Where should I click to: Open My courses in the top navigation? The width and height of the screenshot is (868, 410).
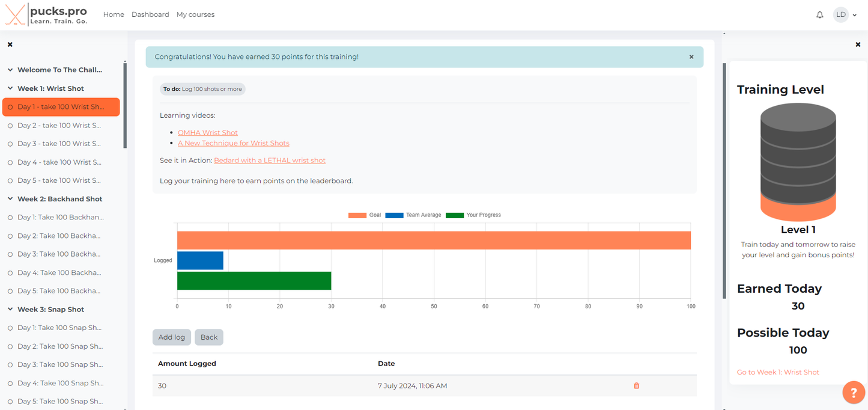coord(195,14)
